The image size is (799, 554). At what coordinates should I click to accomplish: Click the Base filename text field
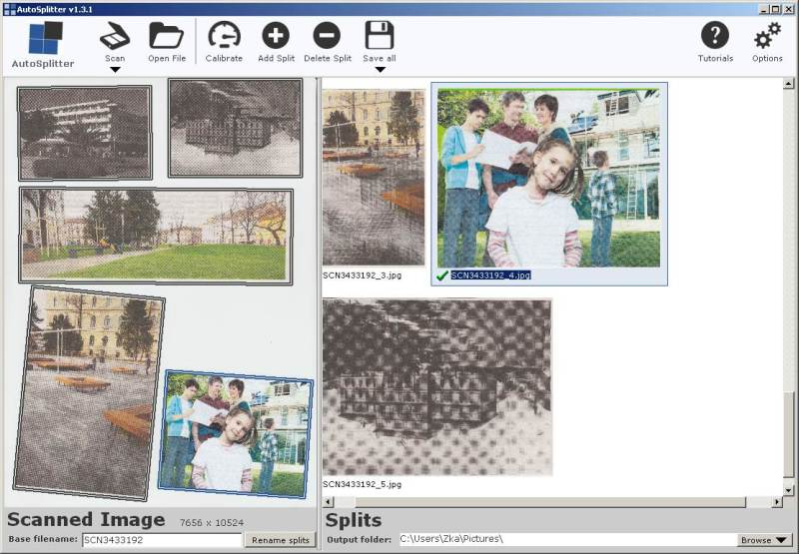click(162, 540)
